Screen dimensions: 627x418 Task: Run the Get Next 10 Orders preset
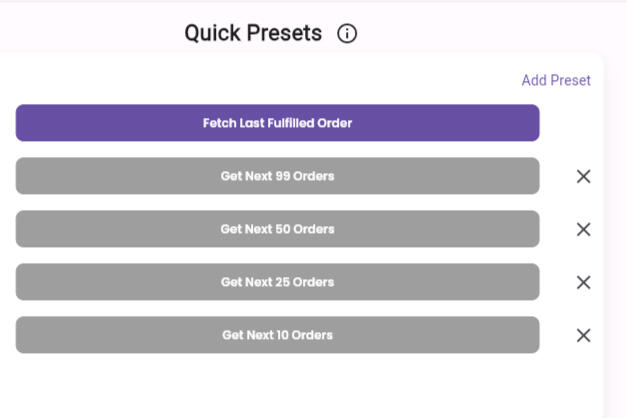277,335
